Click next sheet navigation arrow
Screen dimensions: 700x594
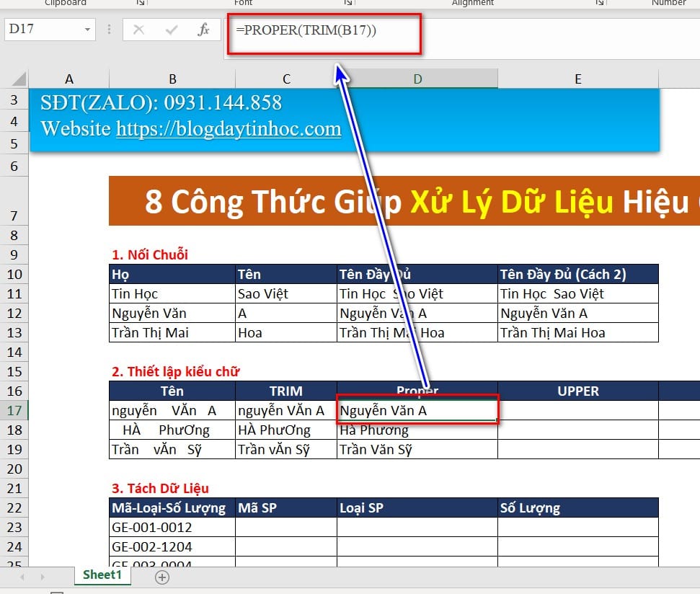[x=43, y=577]
